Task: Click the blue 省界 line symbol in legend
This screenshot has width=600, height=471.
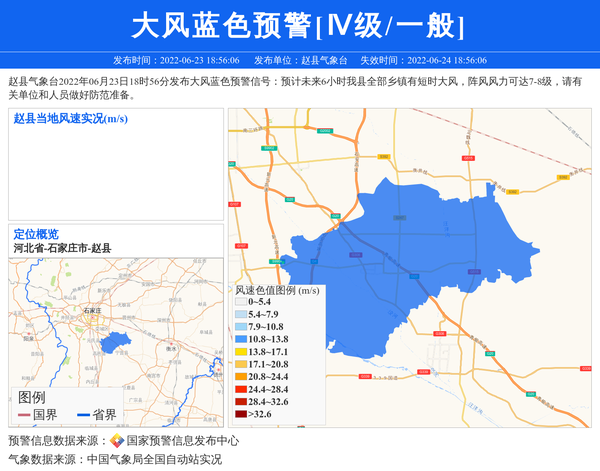Action: click(83, 415)
